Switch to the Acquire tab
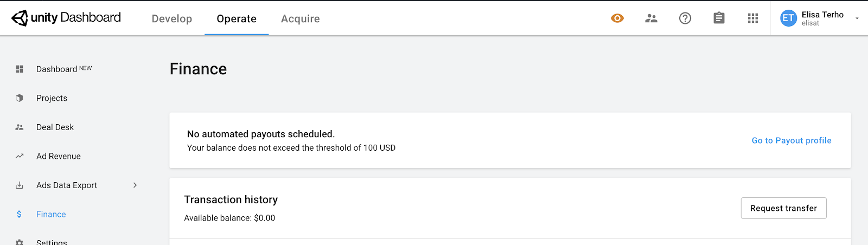This screenshot has width=868, height=245. 301,19
